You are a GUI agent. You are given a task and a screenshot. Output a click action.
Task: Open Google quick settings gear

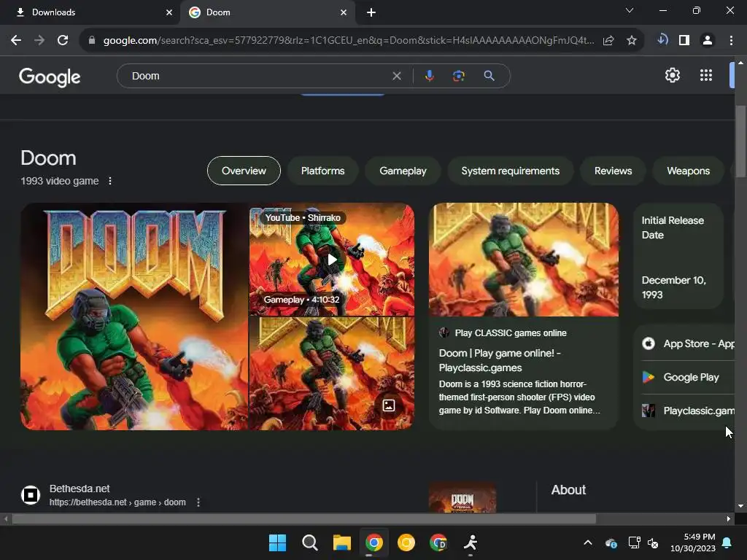[x=672, y=75]
